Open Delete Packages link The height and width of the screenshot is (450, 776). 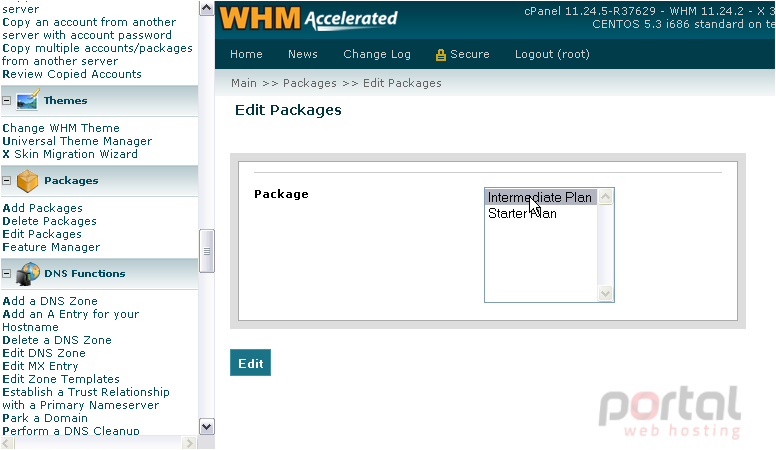pos(49,221)
